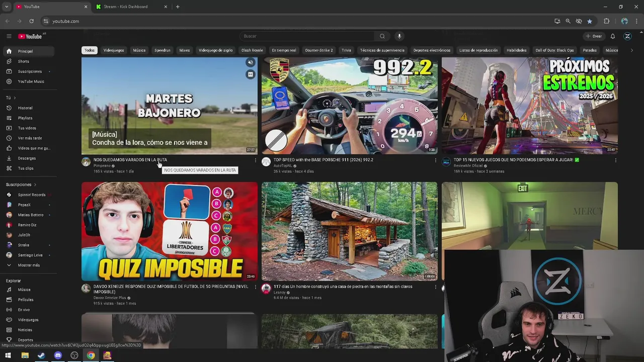Click the YouTube logo
The image size is (644, 362).
[30, 36]
